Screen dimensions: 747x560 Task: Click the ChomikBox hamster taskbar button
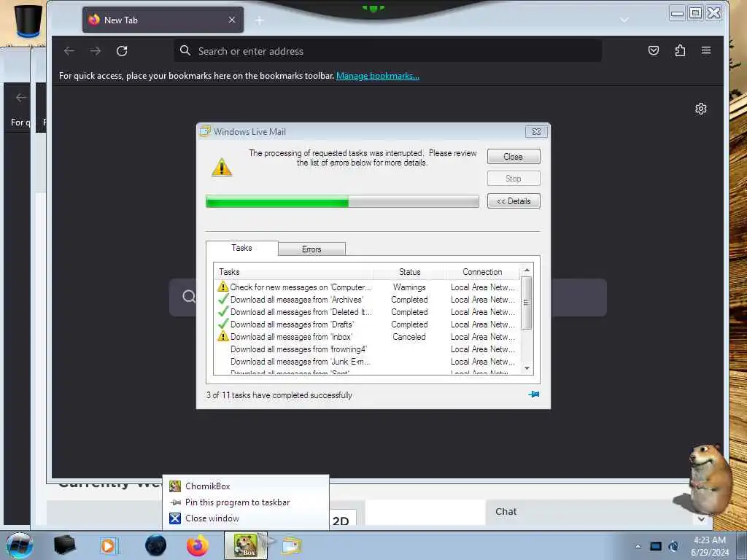[246, 545]
